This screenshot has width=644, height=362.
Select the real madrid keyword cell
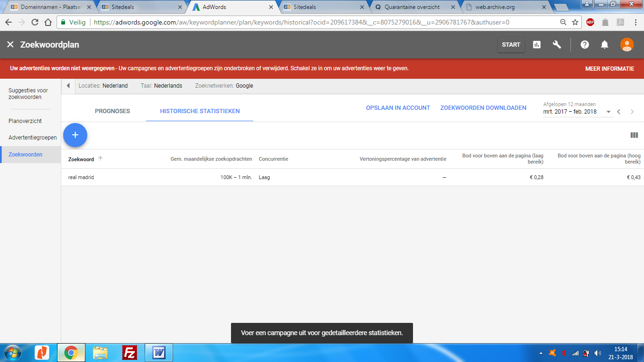point(81,178)
